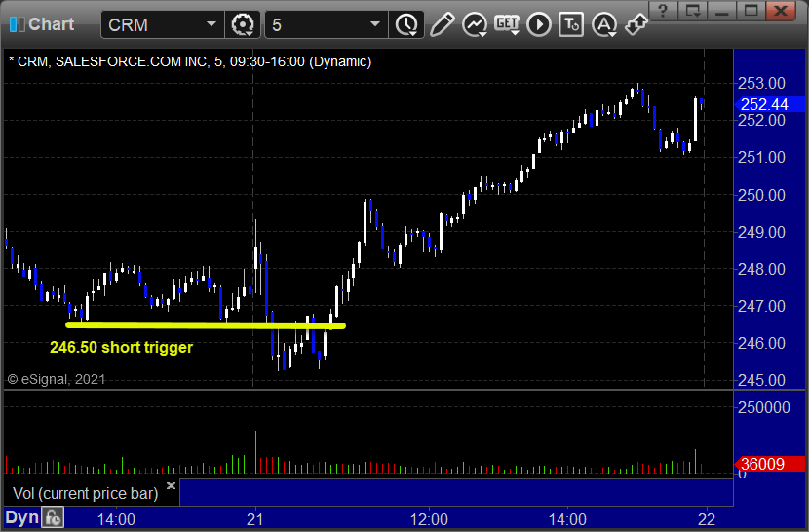Select the yellow horizontal trigger line
The height and width of the screenshot is (532, 809).
pos(206,325)
